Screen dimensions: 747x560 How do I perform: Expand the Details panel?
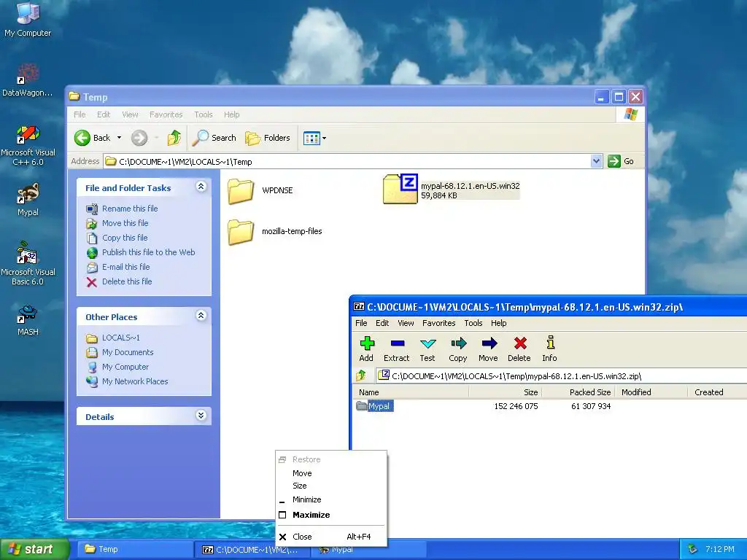[x=201, y=416]
